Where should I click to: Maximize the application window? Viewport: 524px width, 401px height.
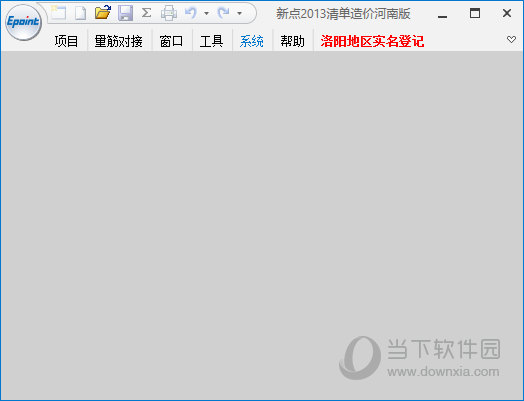475,13
